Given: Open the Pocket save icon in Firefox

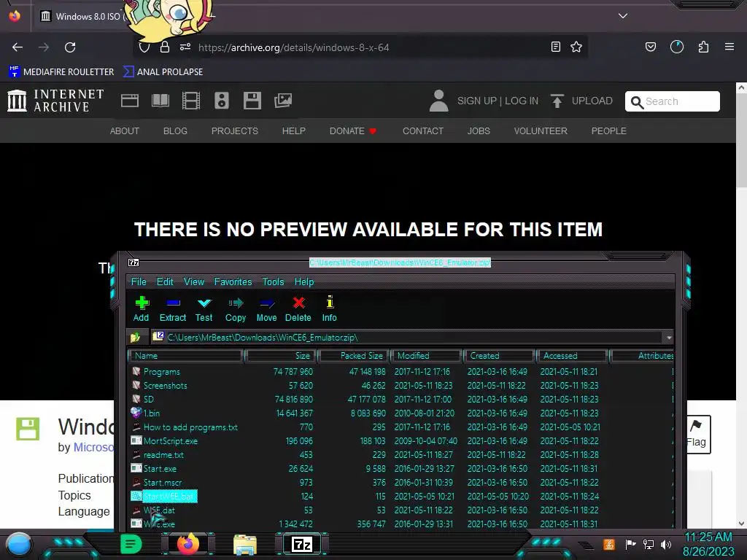Looking at the screenshot, I should pyautogui.click(x=650, y=47).
